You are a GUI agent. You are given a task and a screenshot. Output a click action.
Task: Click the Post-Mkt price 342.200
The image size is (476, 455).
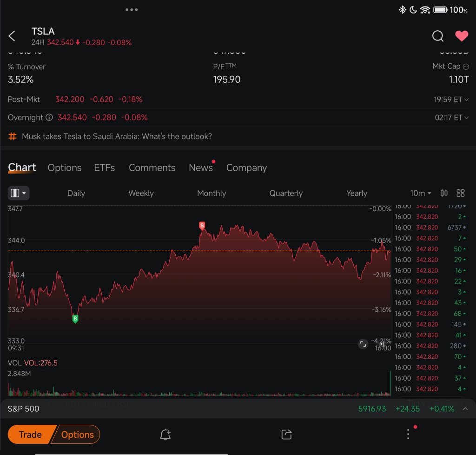(x=70, y=99)
